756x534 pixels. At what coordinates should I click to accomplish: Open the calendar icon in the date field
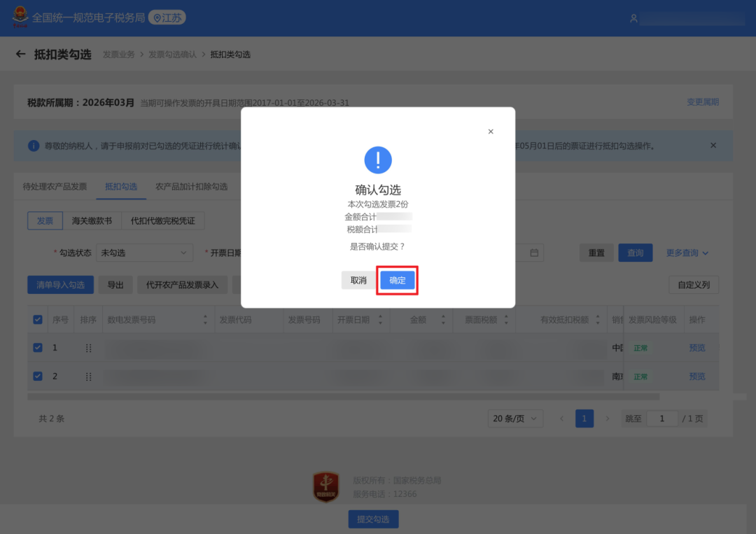(534, 253)
